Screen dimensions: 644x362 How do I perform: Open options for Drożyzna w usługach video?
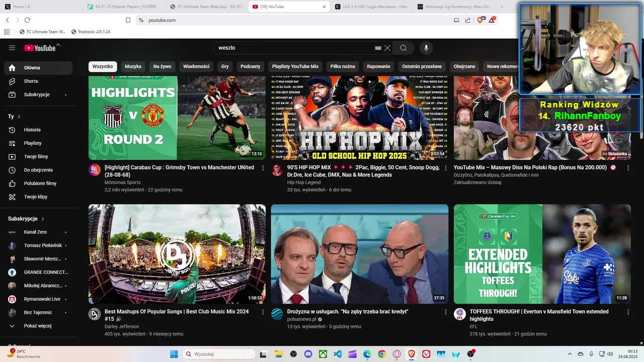coord(445,312)
